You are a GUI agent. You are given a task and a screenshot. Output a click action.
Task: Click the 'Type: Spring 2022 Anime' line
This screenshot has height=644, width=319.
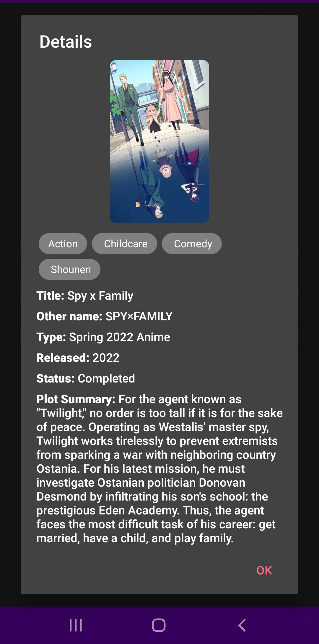pyautogui.click(x=103, y=337)
